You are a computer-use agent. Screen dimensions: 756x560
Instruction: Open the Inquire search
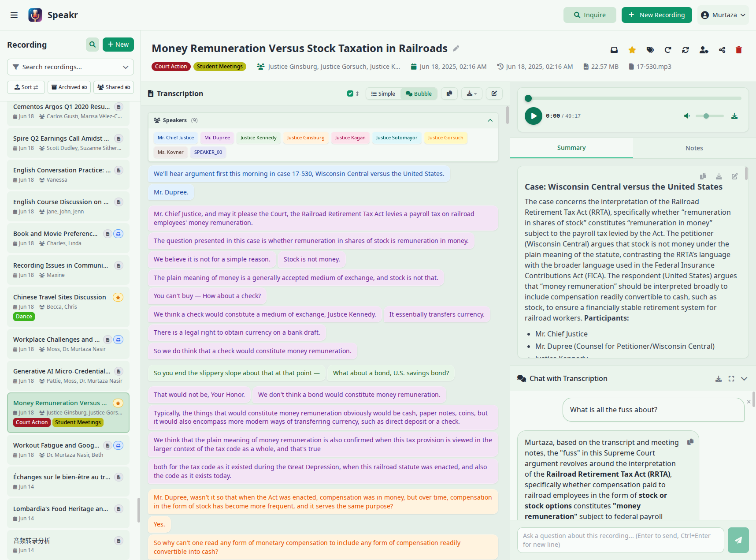589,15
